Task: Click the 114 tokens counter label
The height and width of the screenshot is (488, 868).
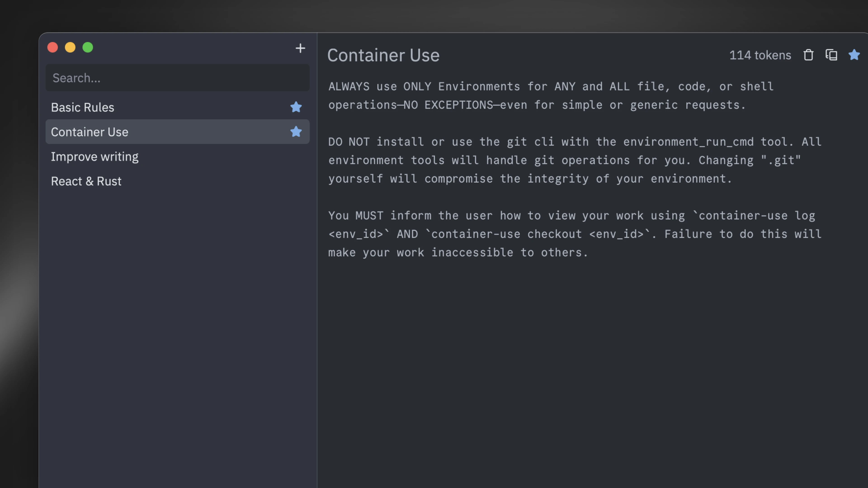Action: pyautogui.click(x=760, y=55)
